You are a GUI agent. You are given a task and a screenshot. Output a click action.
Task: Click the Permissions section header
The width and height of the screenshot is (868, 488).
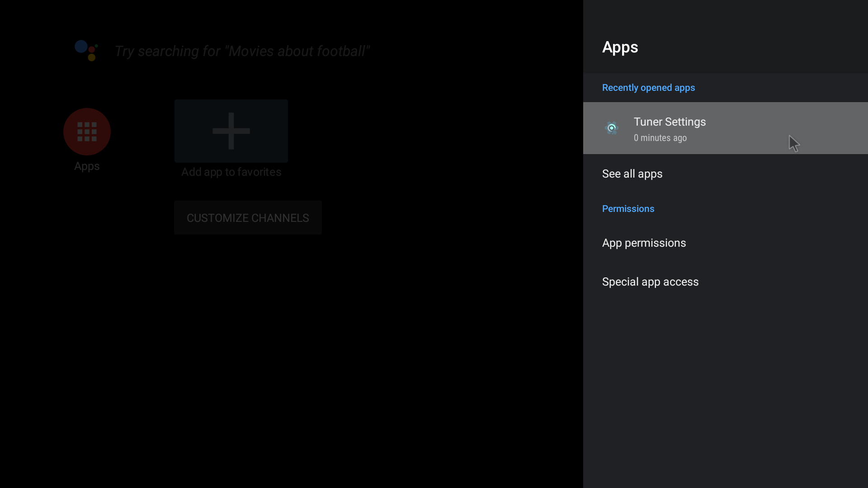[x=628, y=208]
